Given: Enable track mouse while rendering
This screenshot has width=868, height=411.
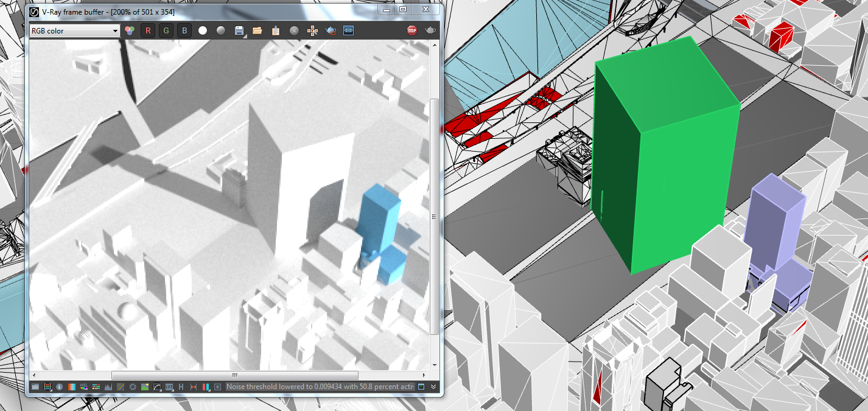Looking at the screenshot, I should [x=312, y=30].
